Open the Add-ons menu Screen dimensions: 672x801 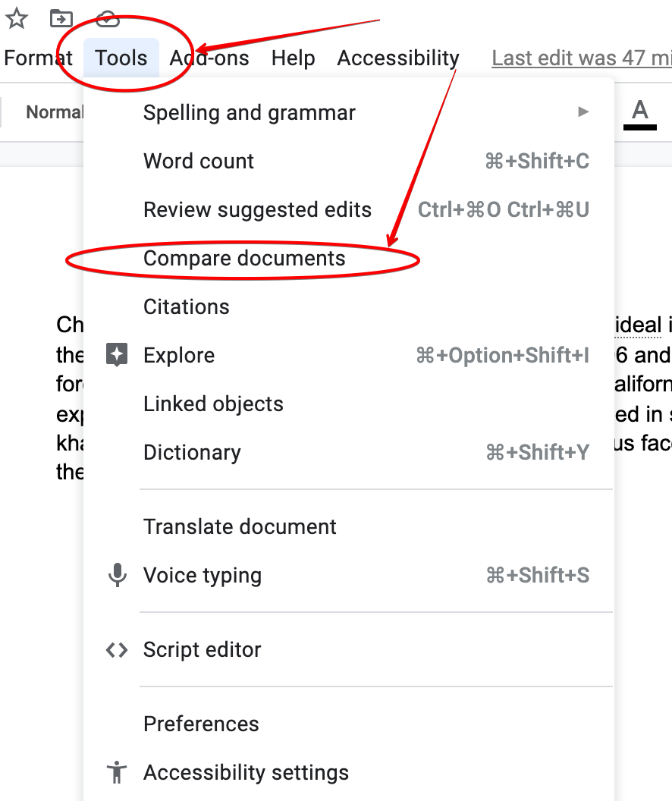pos(210,58)
